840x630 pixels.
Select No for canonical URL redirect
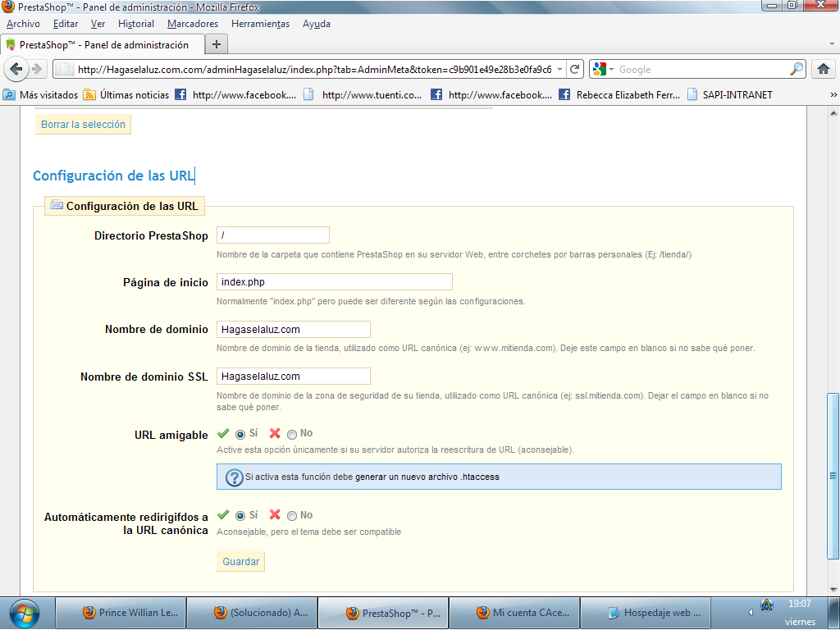pos(292,516)
